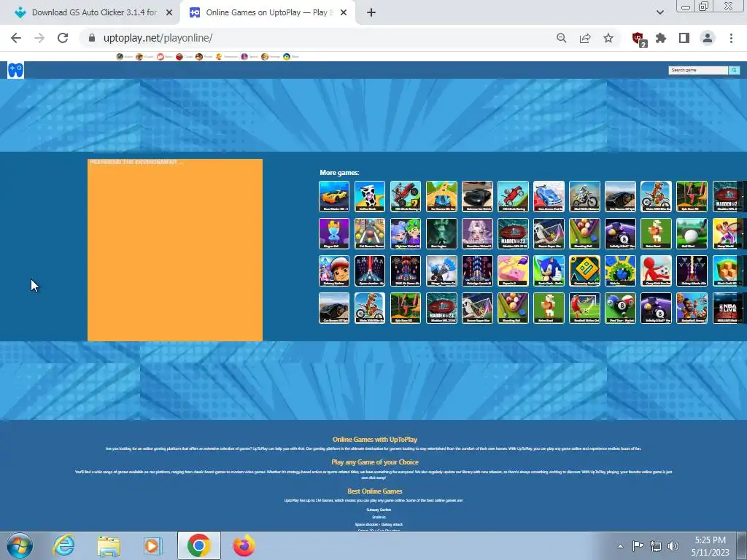Open the Block Craft 3D green cube game
This screenshot has height=560, width=747.
[727, 271]
